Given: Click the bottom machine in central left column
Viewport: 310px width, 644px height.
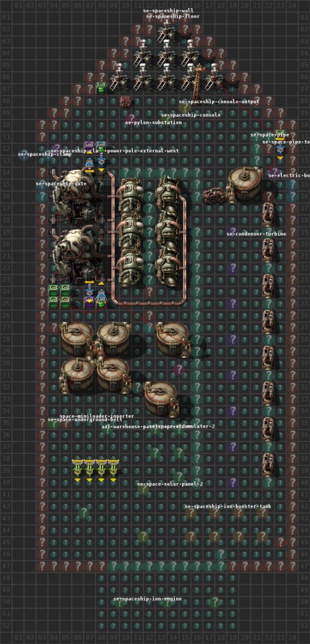Looking at the screenshot, I should [131, 269].
